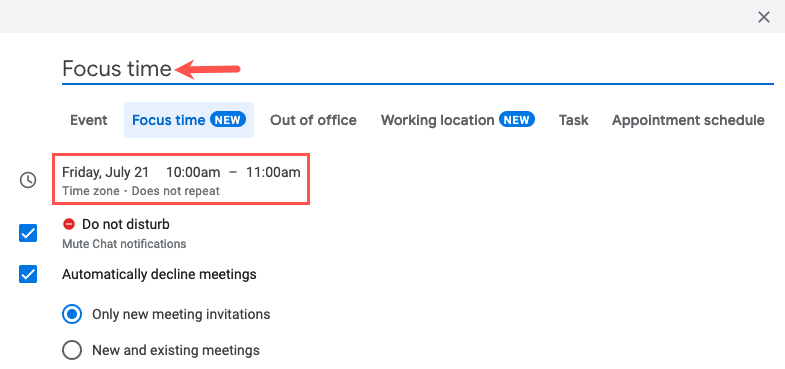This screenshot has width=785, height=369.
Task: Click the Time zone link
Action: pos(91,191)
